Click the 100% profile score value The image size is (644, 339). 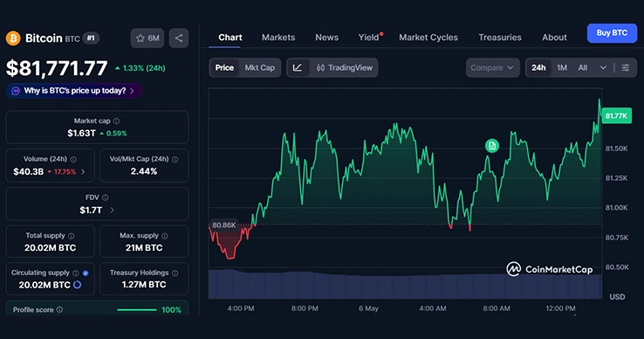click(x=171, y=310)
